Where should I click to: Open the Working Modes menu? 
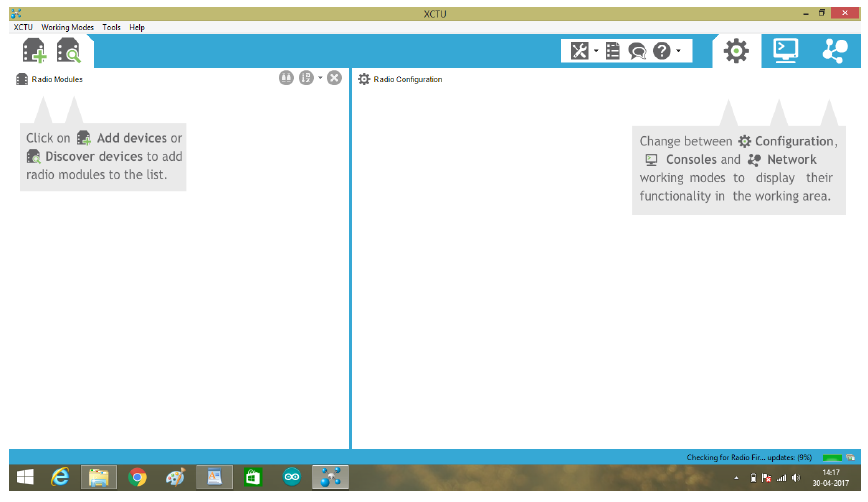(x=68, y=27)
